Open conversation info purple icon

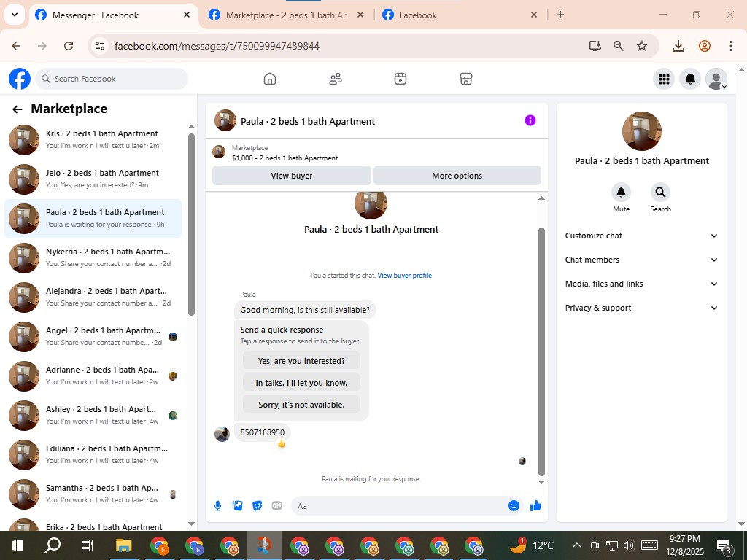coord(530,120)
